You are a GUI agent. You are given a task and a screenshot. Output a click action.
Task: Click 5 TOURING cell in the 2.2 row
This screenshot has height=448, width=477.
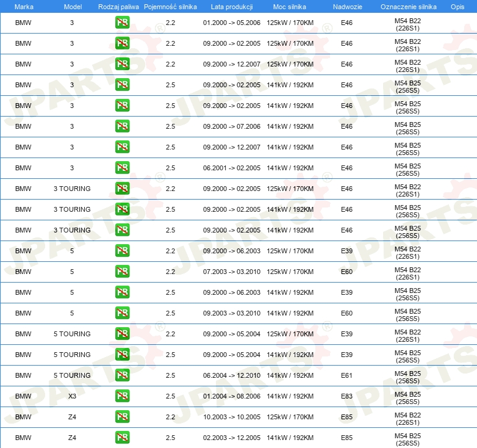72,334
